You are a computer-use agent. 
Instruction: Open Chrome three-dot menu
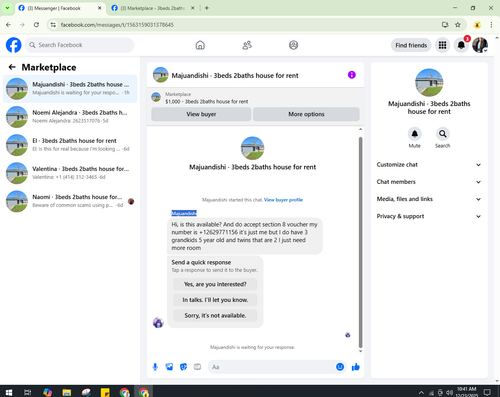point(491,25)
